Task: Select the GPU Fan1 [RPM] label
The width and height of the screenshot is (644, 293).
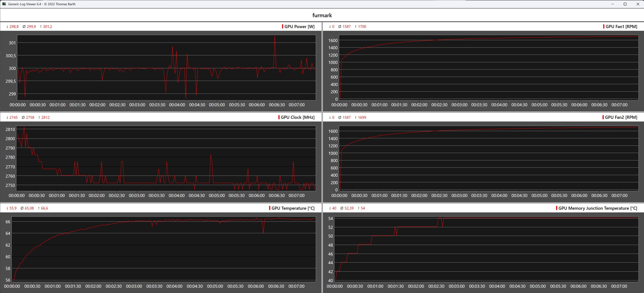Action: (x=621, y=26)
